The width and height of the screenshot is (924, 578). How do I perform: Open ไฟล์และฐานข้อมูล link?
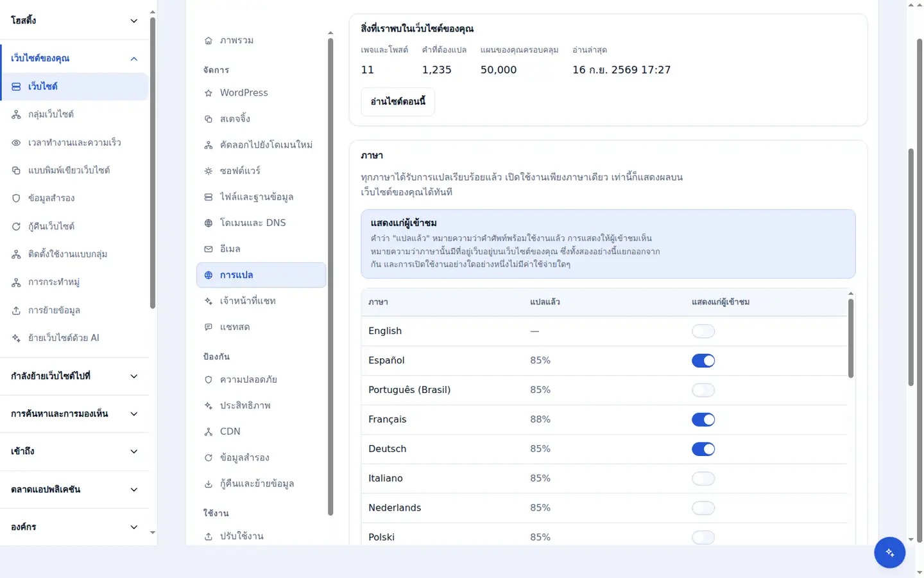[261, 197]
